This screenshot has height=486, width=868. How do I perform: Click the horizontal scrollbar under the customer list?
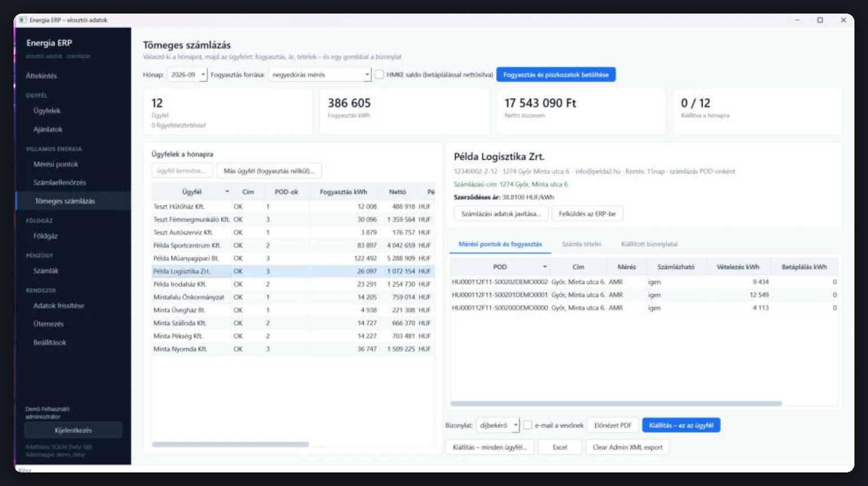(x=231, y=444)
